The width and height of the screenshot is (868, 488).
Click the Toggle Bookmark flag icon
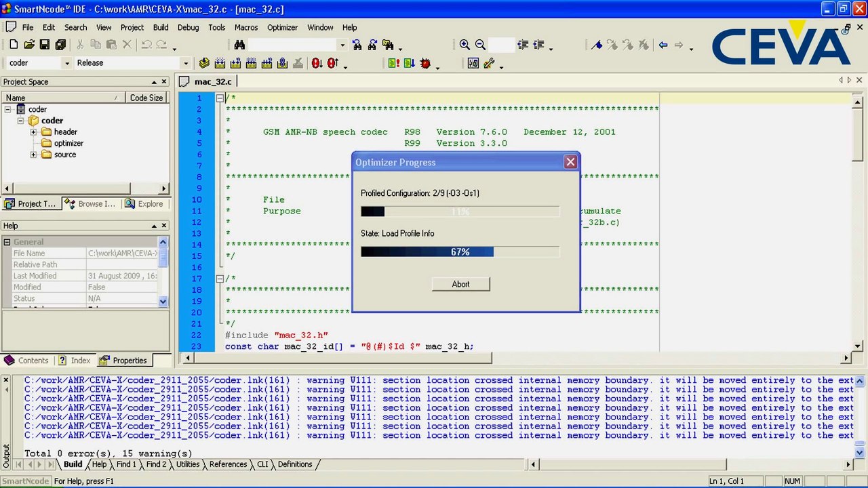597,45
